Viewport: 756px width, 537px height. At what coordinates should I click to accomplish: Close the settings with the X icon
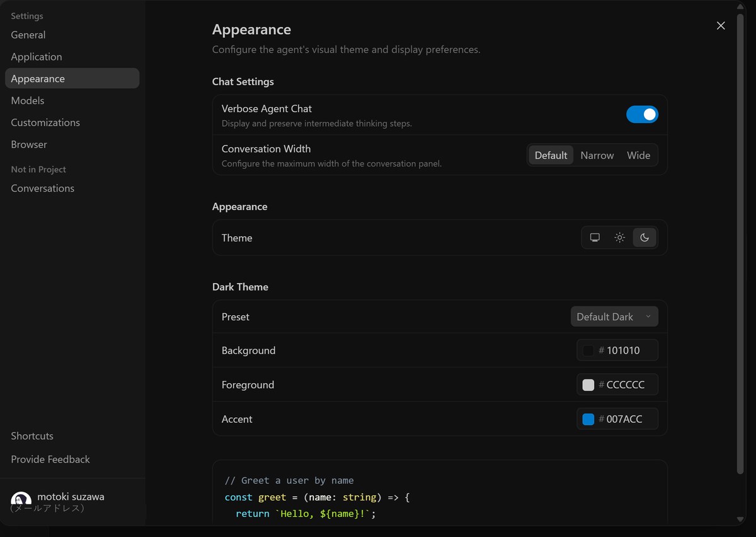(x=721, y=26)
